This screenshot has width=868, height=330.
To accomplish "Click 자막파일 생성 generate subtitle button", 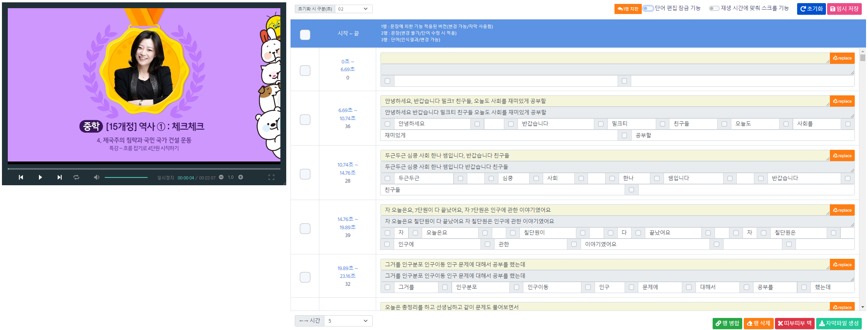I will 839,323.
